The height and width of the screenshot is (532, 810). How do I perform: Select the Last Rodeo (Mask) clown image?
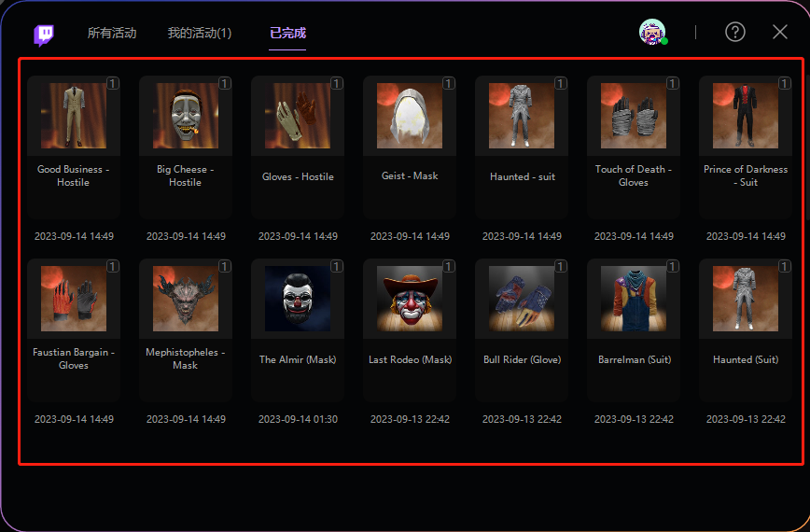click(410, 299)
